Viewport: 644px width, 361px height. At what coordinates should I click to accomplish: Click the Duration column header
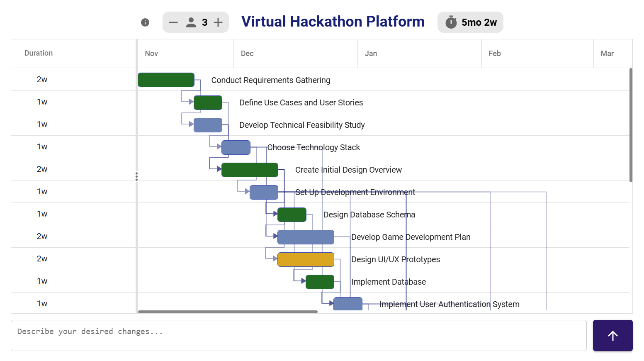(39, 53)
